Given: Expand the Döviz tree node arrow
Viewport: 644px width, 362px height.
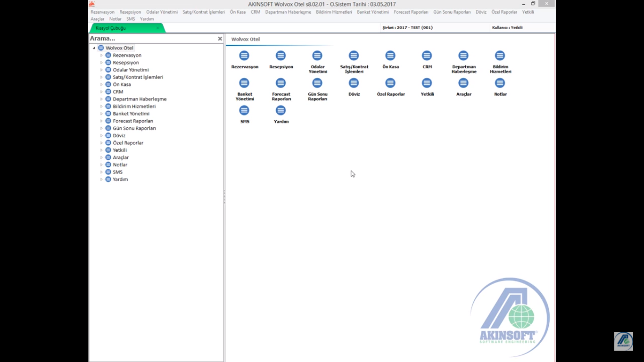Looking at the screenshot, I should [101, 136].
